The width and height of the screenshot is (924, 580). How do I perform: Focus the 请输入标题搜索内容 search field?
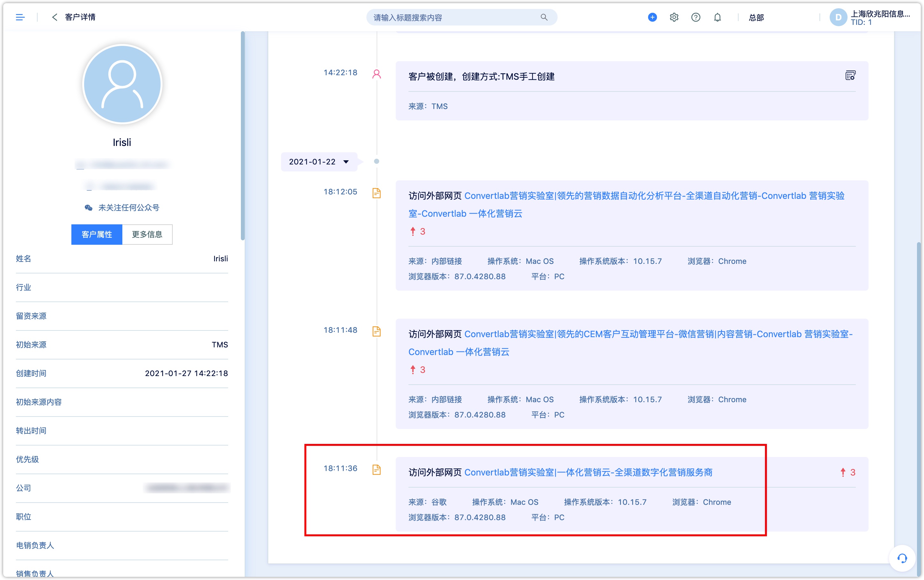click(x=462, y=17)
